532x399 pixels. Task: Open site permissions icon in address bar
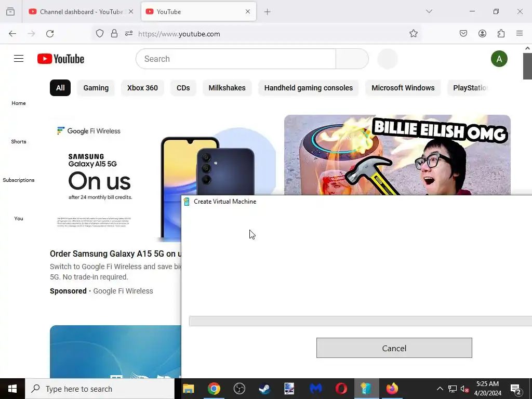click(x=129, y=34)
